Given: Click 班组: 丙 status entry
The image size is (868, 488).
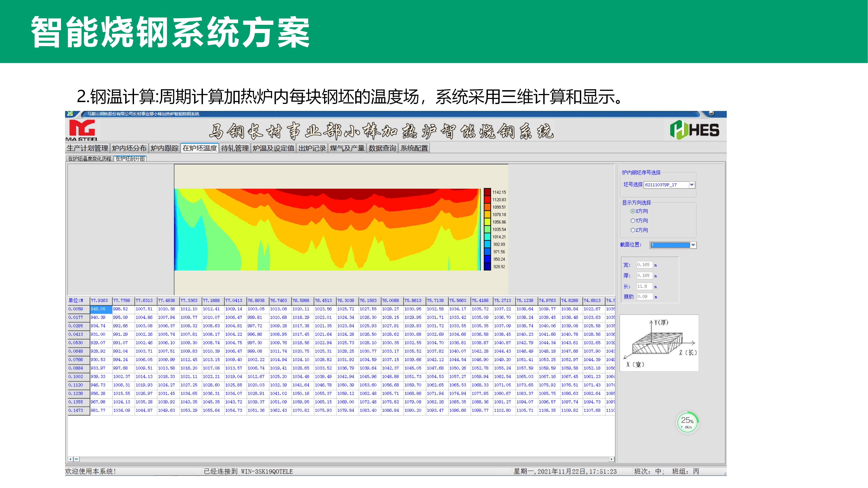Looking at the screenshot, I should coord(686,472).
